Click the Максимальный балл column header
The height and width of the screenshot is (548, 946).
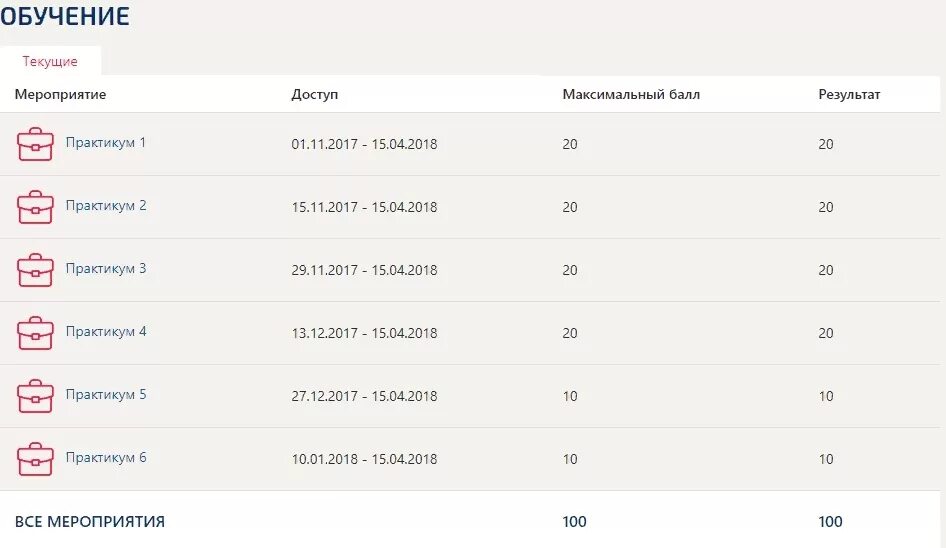click(x=631, y=94)
